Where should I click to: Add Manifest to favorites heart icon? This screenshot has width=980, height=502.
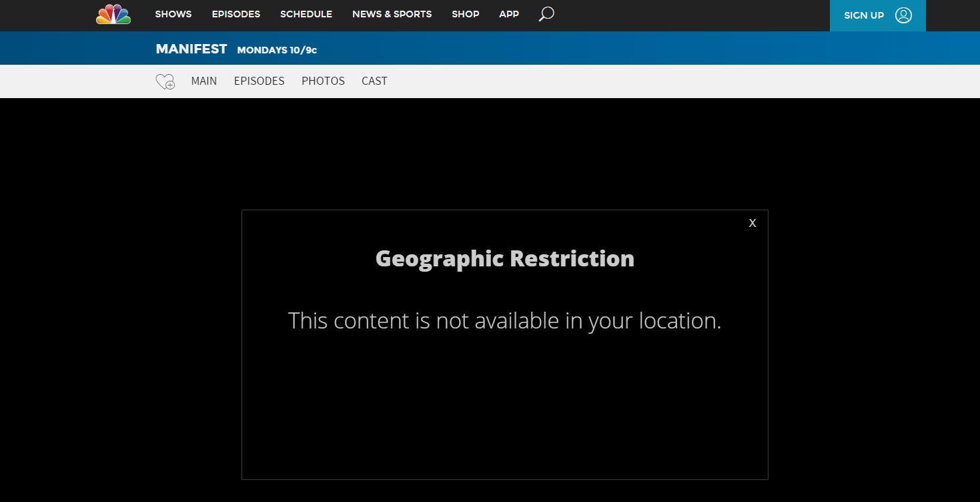pyautogui.click(x=165, y=81)
